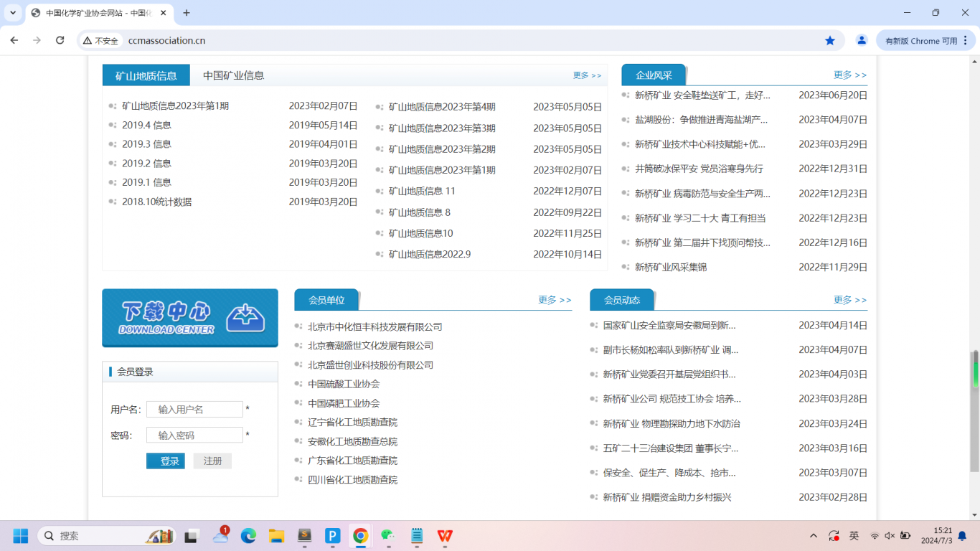Click the Chrome icon in the taskbar
Viewport: 980px width, 551px height.
coord(360,536)
